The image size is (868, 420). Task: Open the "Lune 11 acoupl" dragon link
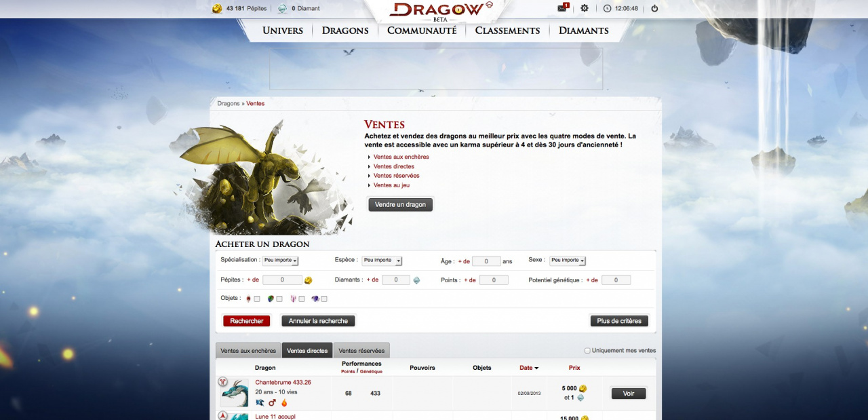click(275, 417)
